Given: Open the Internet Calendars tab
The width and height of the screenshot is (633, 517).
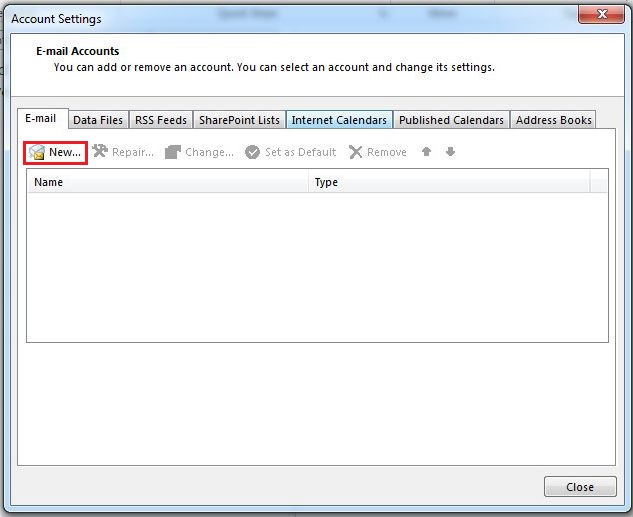Looking at the screenshot, I should [x=339, y=120].
